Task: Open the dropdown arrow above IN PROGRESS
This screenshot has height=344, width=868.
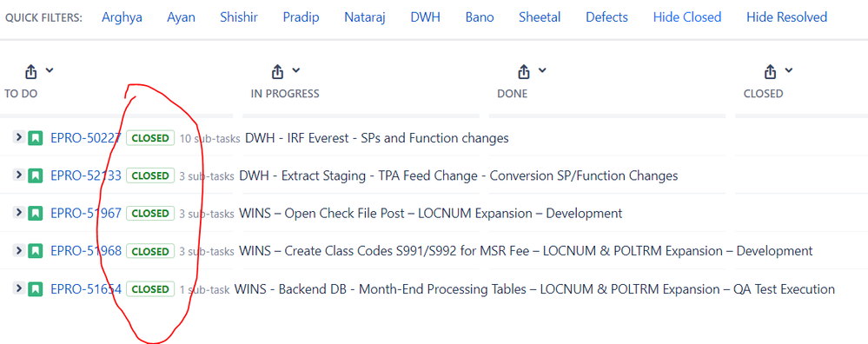Action: (295, 70)
